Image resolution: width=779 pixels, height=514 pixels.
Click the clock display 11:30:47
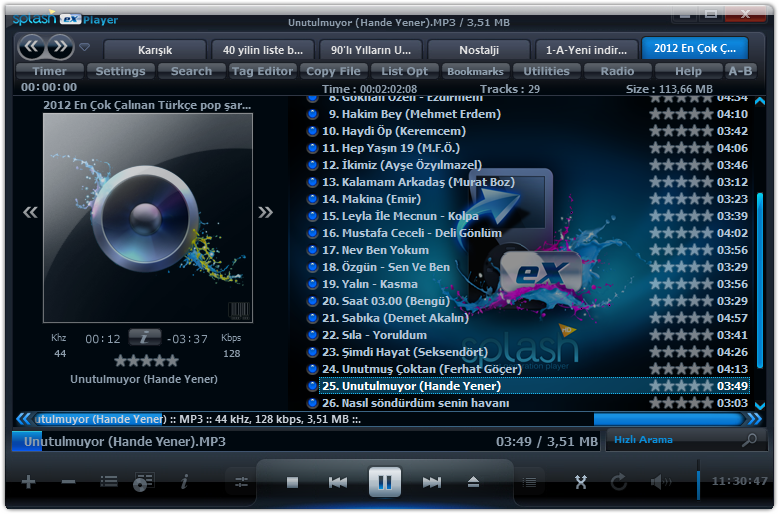click(739, 481)
